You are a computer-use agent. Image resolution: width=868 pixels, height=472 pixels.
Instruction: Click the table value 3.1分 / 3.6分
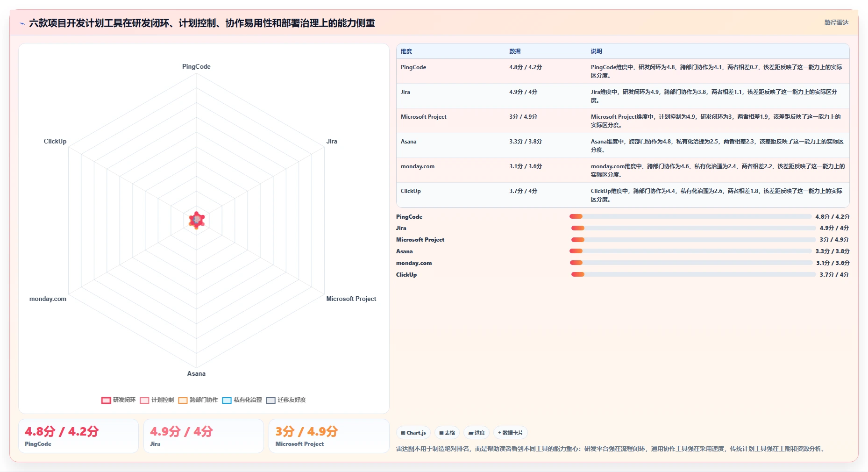[x=526, y=166]
